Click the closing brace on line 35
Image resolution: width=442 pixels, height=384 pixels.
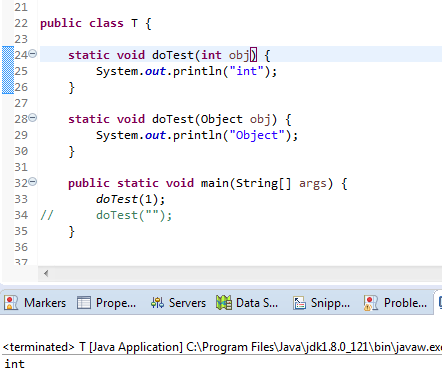(71, 231)
